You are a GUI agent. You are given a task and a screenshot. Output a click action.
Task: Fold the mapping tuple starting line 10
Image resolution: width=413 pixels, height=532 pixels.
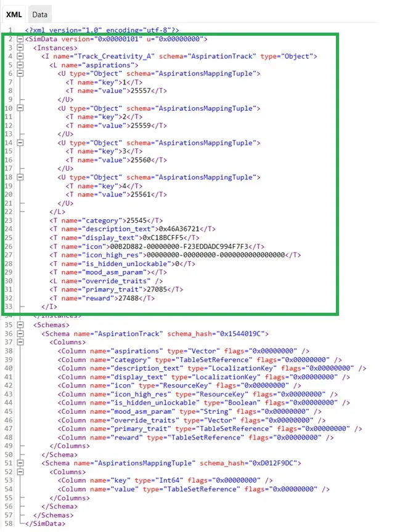coord(20,108)
